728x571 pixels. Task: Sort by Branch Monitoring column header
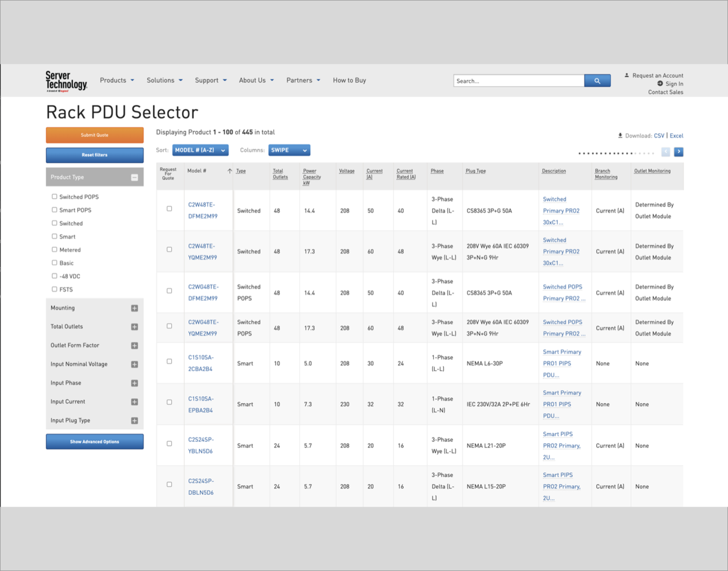[606, 174]
